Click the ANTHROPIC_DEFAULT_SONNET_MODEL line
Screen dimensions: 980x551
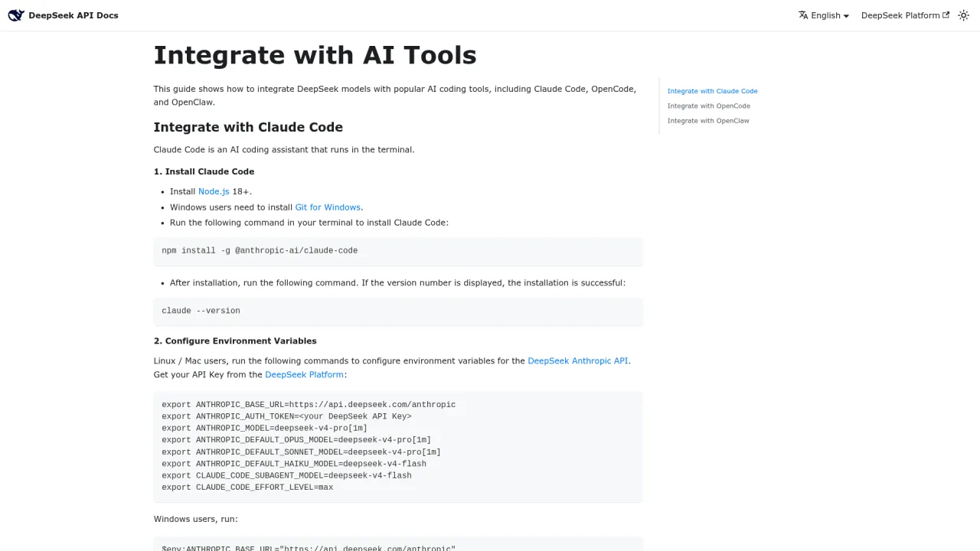coord(301,452)
